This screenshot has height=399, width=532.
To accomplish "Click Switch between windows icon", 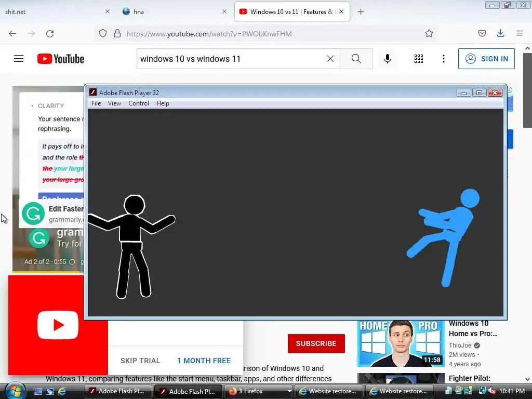I will (x=50, y=391).
